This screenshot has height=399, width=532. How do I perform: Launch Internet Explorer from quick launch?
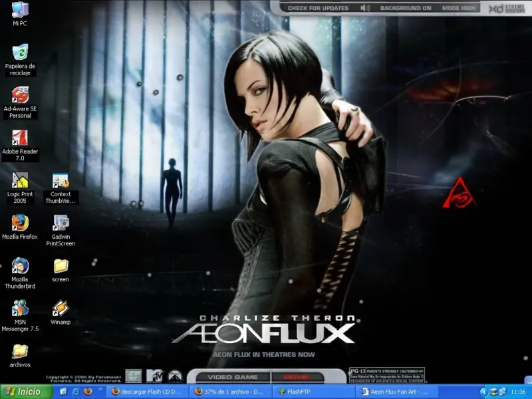point(76,392)
